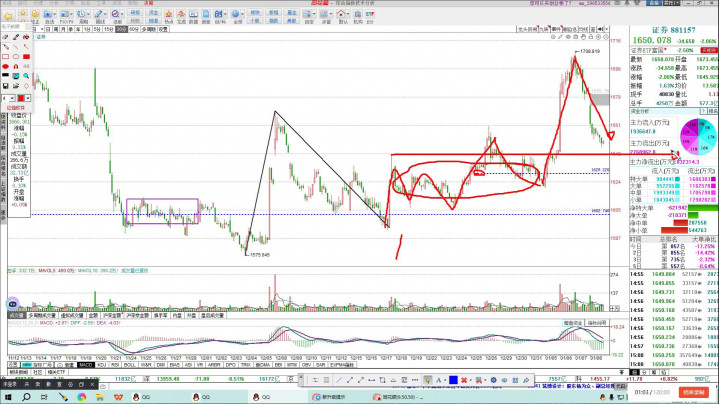Select the rectangle tool in bottom drawing toolbar

coord(382,380)
